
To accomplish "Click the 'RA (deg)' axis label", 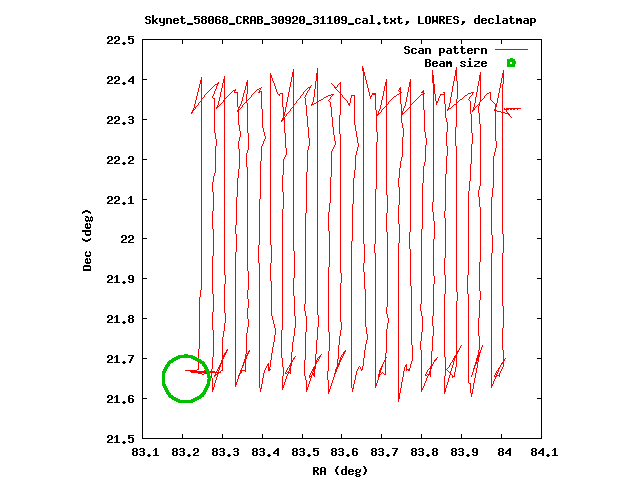I will point(340,471).
